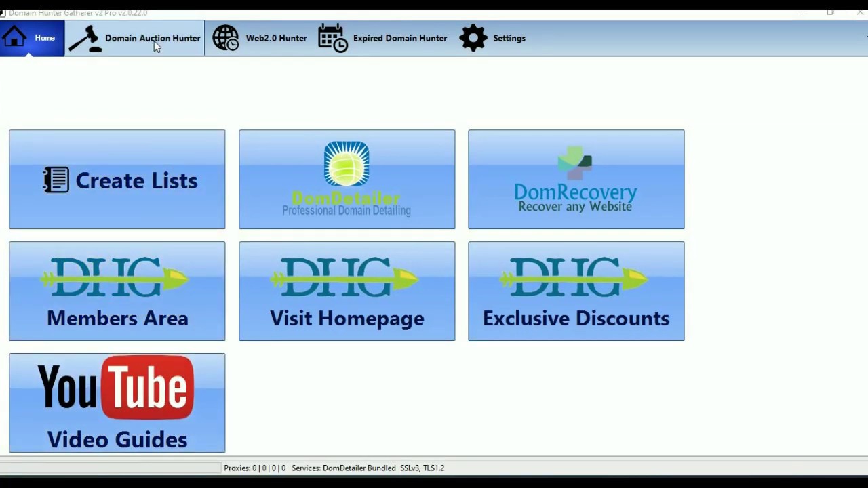Click the SSLv3, TLS1.2 status entry

(422, 468)
